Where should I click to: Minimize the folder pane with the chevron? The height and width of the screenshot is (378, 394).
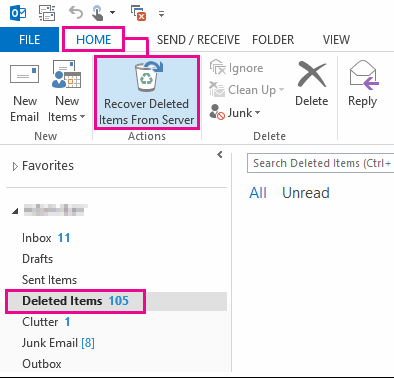[x=219, y=155]
